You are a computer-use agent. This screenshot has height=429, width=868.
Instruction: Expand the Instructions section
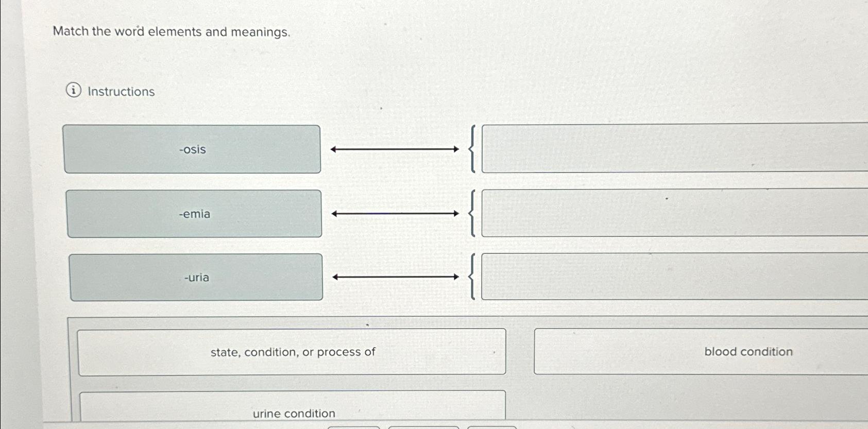[x=121, y=92]
